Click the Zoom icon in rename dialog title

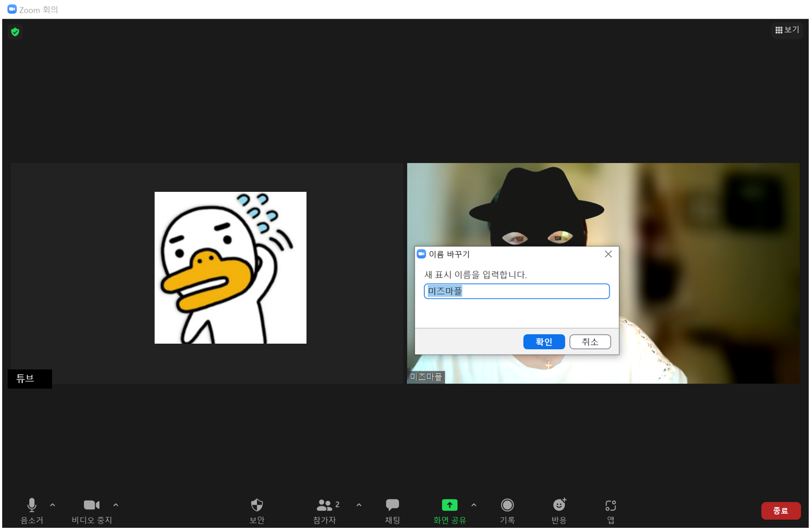click(422, 254)
